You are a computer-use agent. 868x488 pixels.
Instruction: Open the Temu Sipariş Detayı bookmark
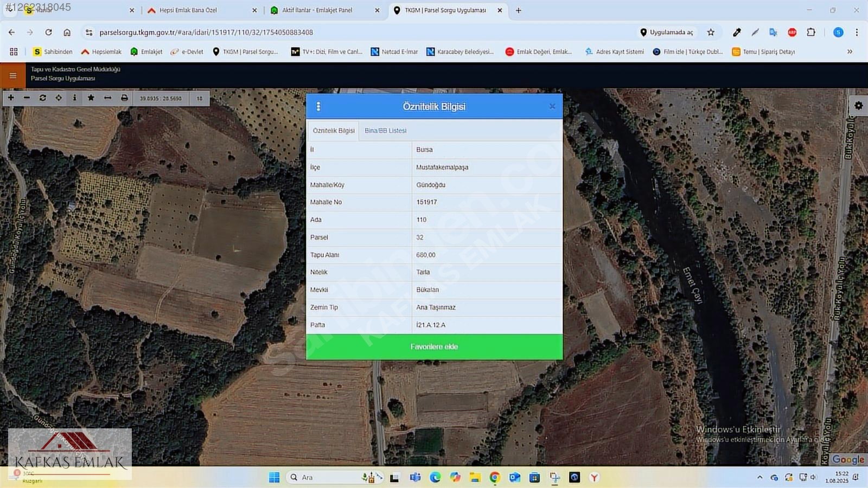tap(763, 52)
